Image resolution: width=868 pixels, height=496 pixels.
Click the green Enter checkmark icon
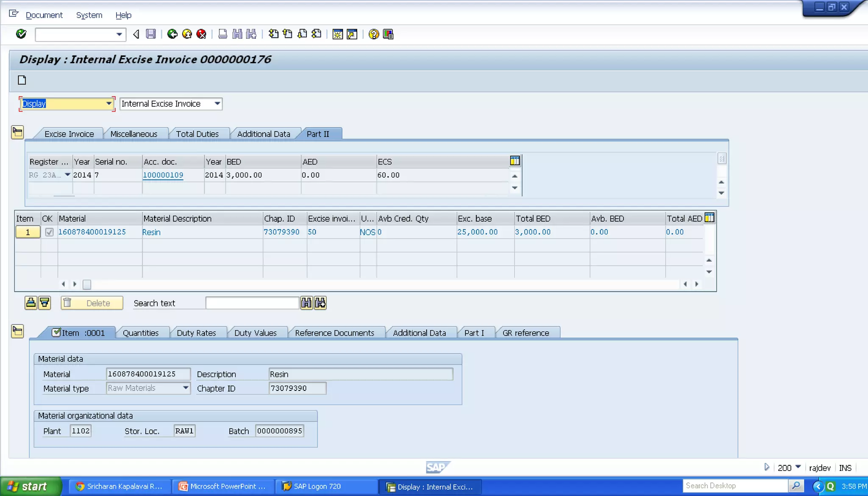click(21, 34)
